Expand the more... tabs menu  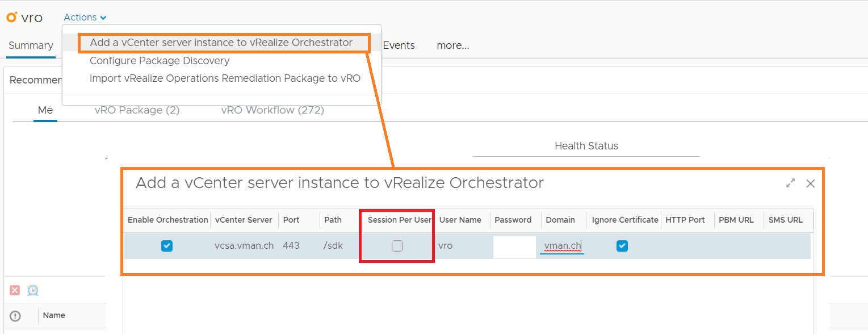coord(452,45)
